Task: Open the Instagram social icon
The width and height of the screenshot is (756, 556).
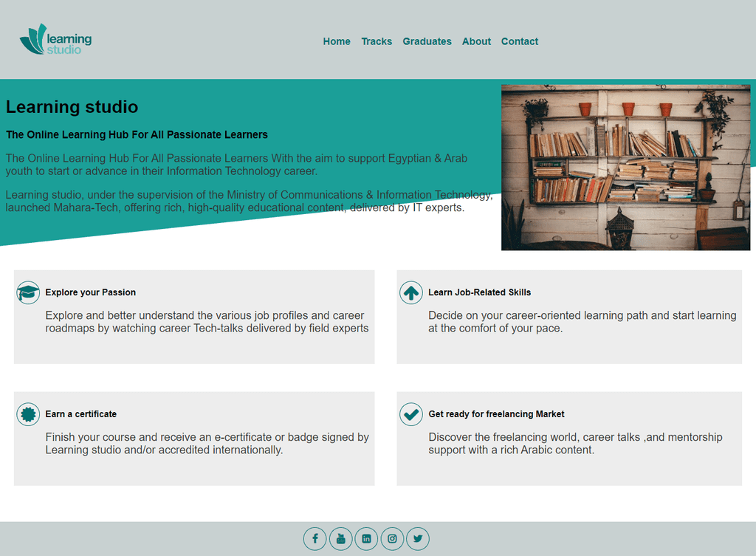Action: point(393,538)
